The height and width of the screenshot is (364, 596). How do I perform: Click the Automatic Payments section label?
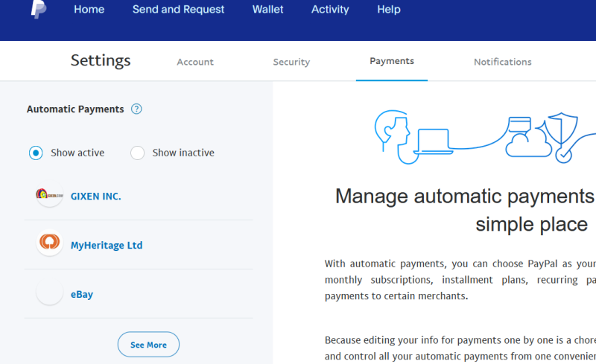click(x=75, y=109)
